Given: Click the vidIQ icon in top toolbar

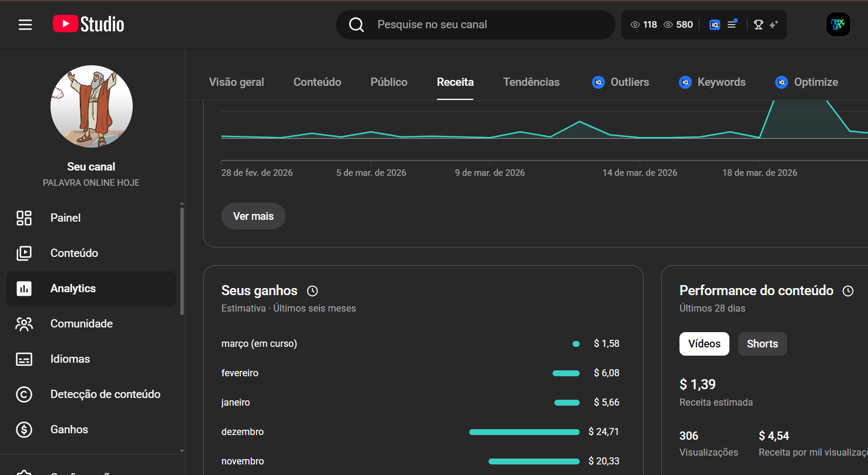Looking at the screenshot, I should click(715, 25).
